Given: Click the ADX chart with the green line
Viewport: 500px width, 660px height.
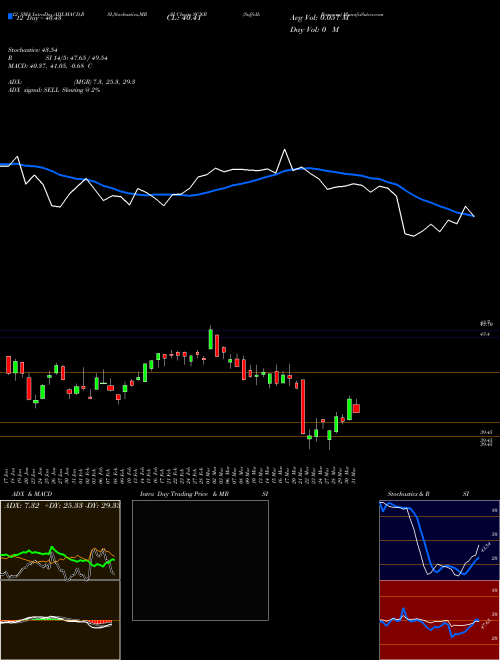Looking at the screenshot, I should 60,540.
